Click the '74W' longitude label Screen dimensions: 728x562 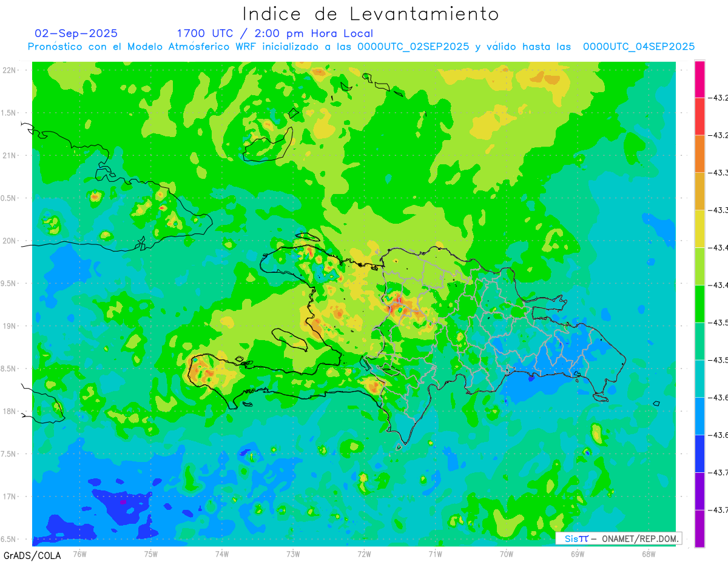tap(222, 554)
